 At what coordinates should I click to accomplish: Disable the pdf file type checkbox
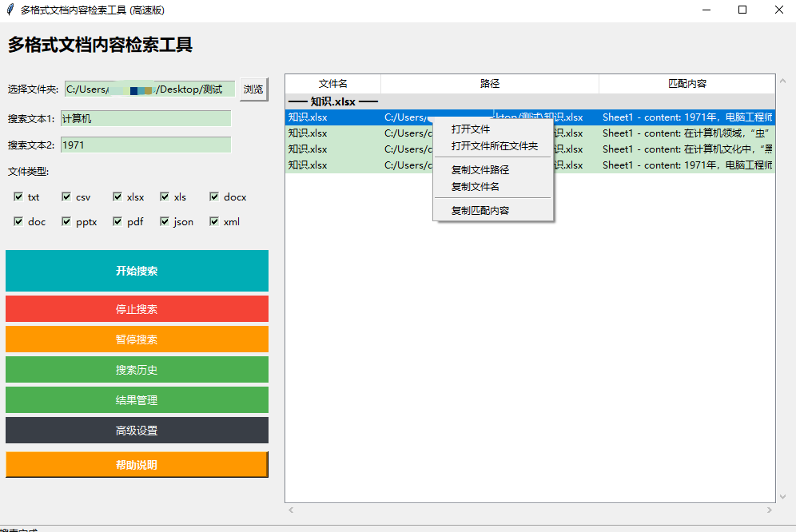point(117,222)
